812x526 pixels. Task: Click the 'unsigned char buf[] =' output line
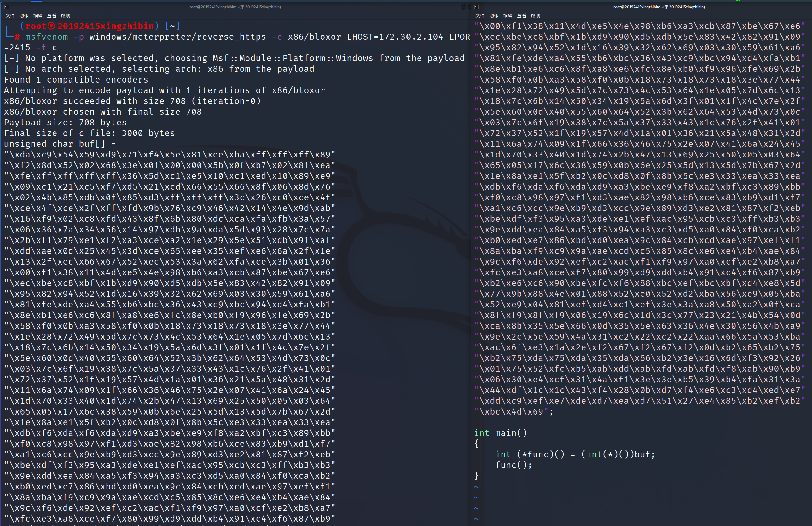click(x=60, y=144)
